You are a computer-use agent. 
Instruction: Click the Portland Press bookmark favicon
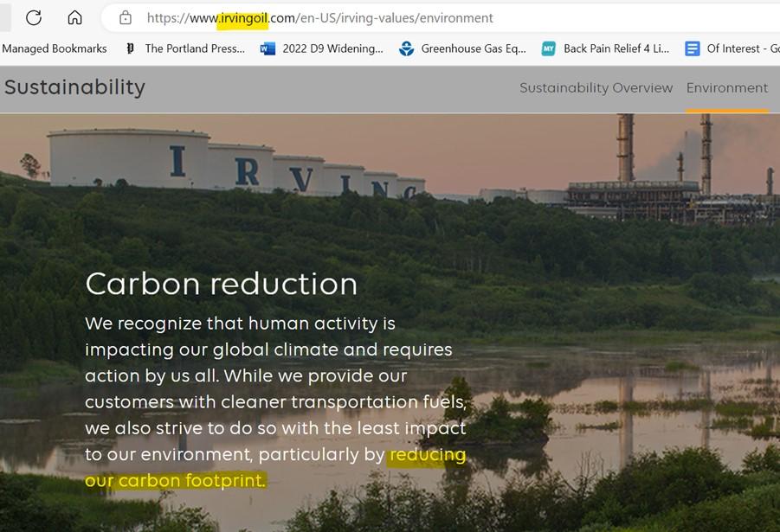click(x=131, y=48)
